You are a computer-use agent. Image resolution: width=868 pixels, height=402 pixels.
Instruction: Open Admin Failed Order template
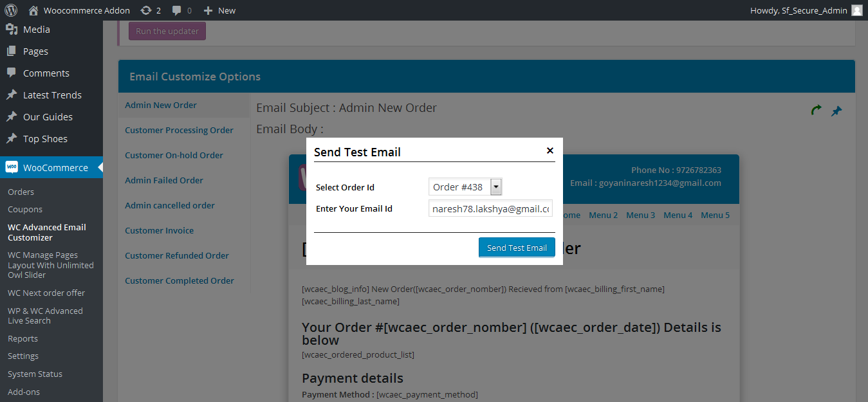point(164,180)
